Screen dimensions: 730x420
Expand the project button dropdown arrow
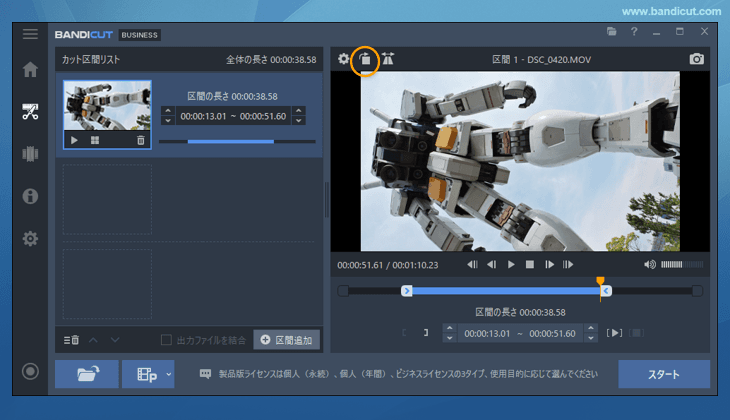pos(169,374)
